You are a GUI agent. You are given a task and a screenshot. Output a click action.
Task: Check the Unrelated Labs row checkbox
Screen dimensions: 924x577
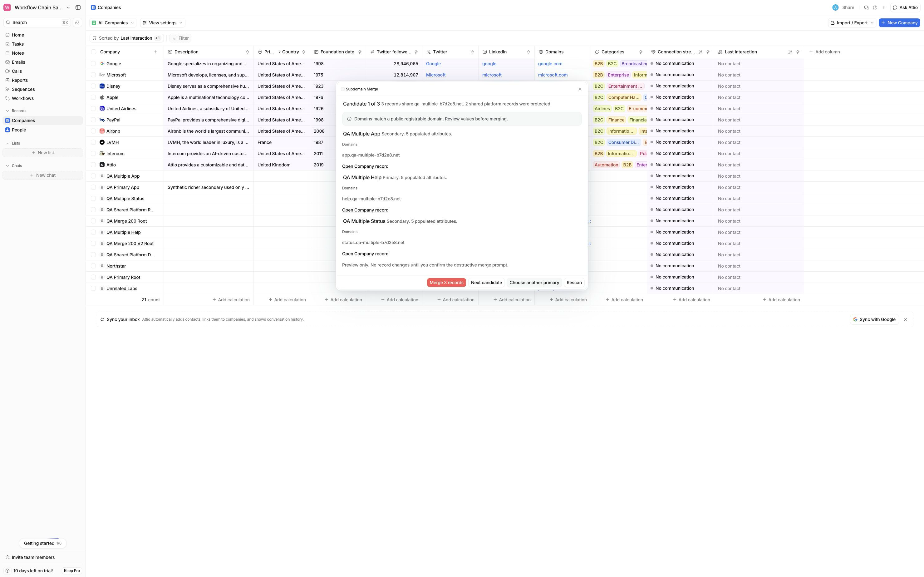coord(93,288)
